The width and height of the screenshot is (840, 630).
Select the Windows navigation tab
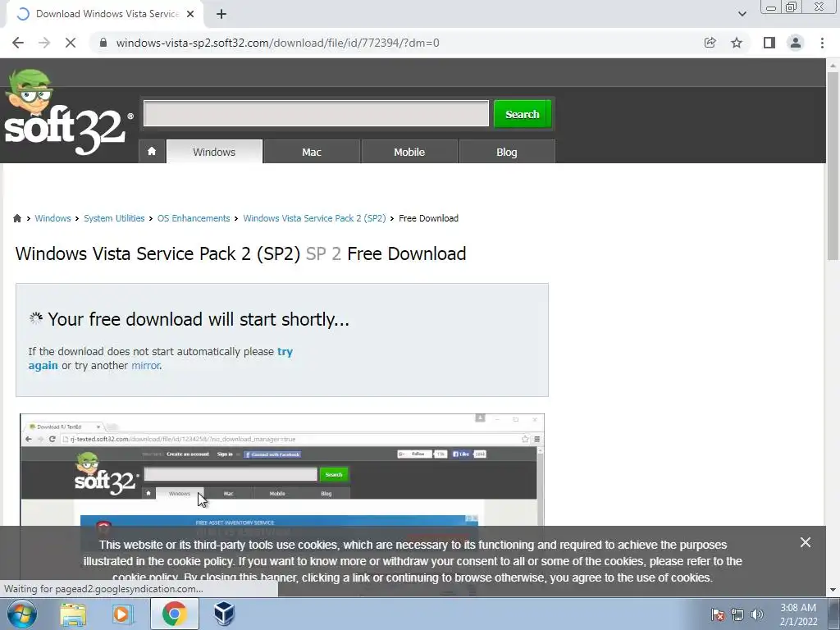[214, 152]
